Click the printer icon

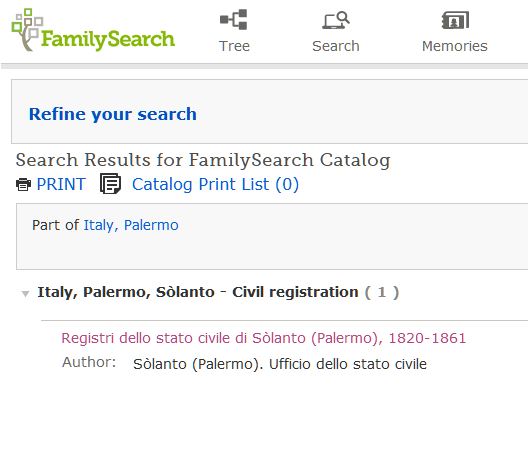24,185
